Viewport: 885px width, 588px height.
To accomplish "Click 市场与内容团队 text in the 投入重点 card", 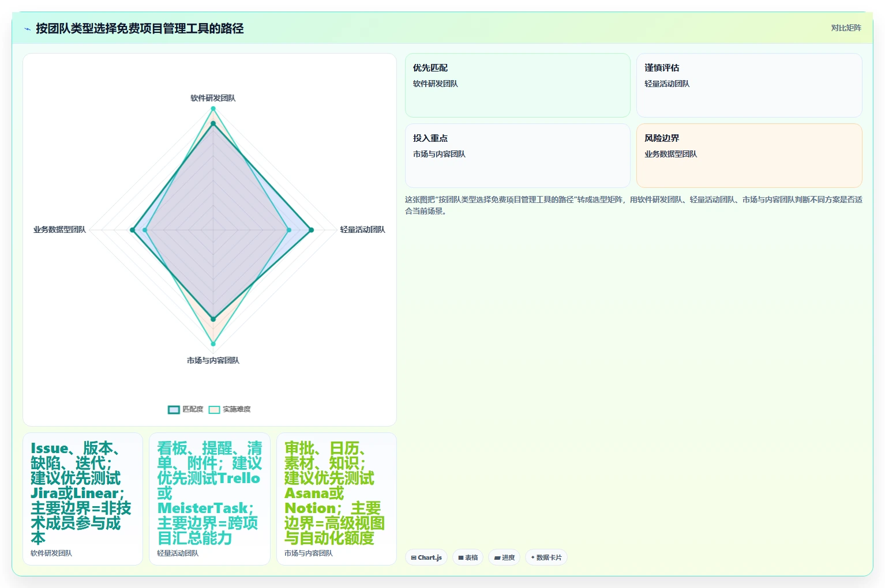I will [439, 154].
